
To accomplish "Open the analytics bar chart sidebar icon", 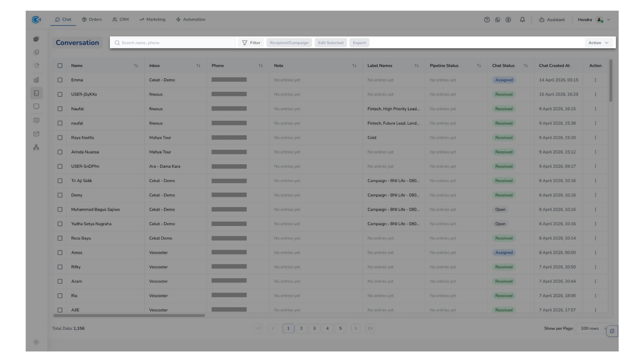I will 36,80.
